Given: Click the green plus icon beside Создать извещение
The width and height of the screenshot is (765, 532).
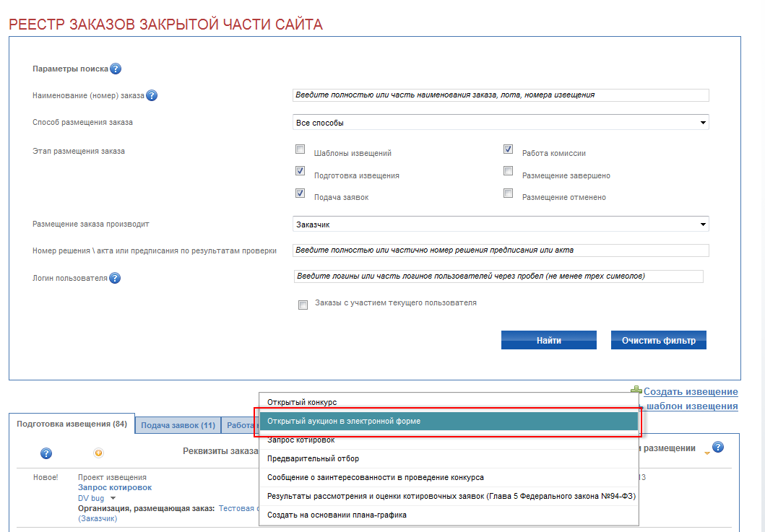Looking at the screenshot, I should pyautogui.click(x=636, y=391).
